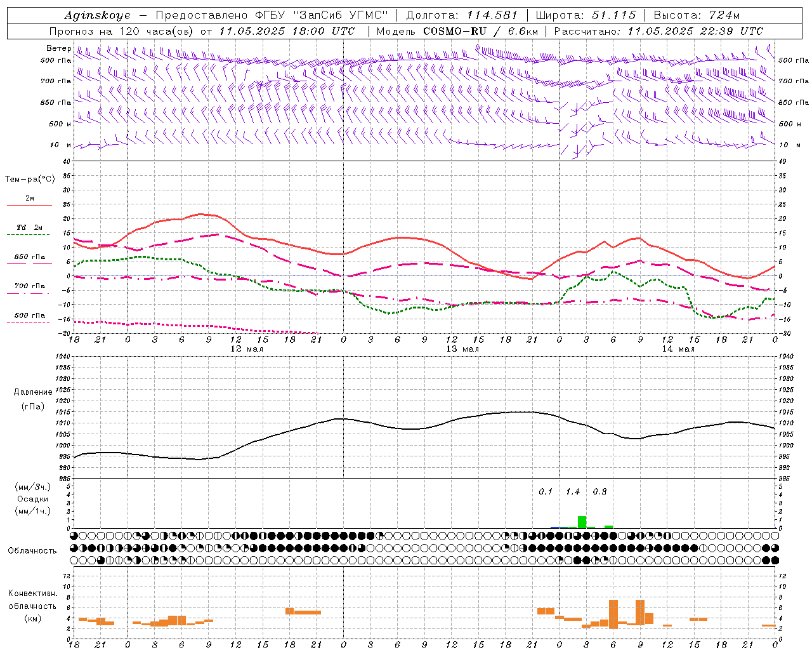
Task: Click the Тем-ра(°C) panel label
Action: (30, 180)
